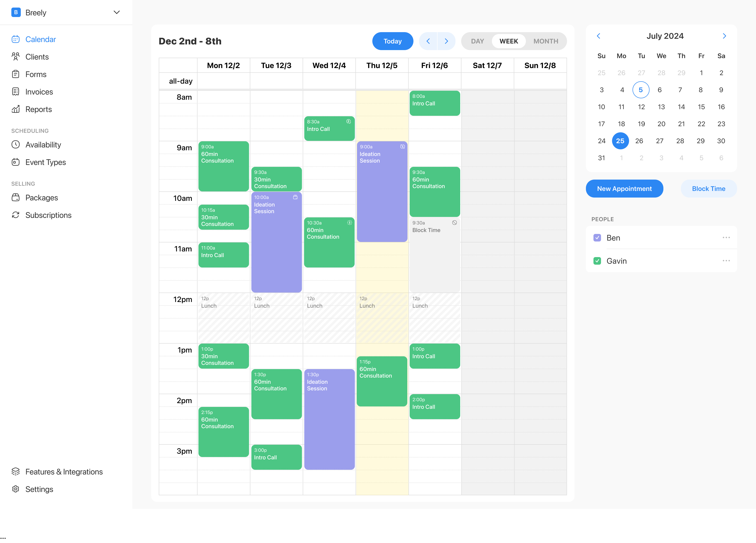
Task: Select July 25 in the mini calendar
Action: click(620, 141)
